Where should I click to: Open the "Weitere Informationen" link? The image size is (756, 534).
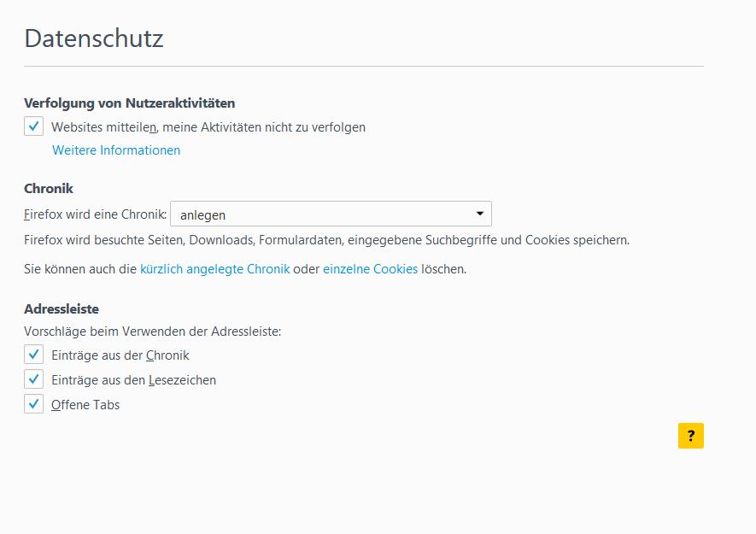(116, 150)
